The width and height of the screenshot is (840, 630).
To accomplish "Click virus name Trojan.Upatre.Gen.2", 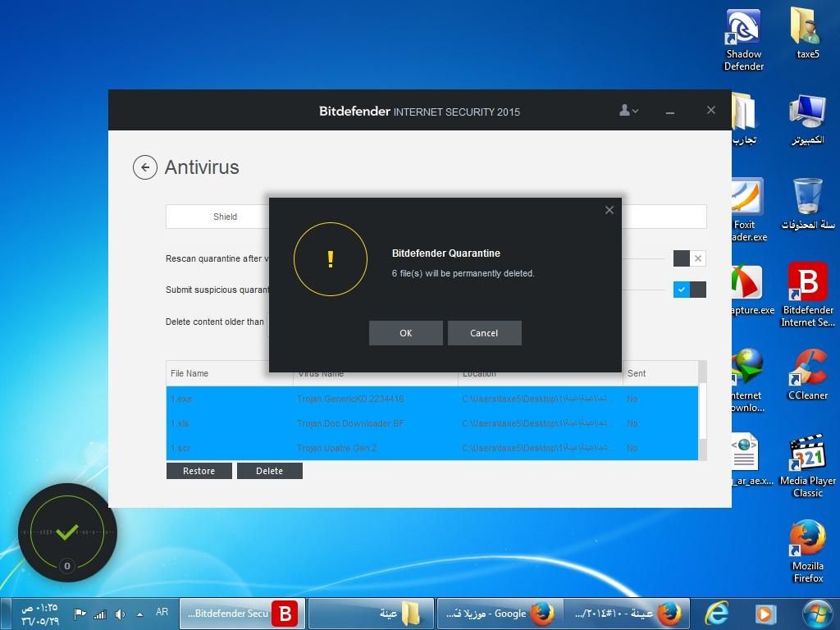I will click(337, 448).
